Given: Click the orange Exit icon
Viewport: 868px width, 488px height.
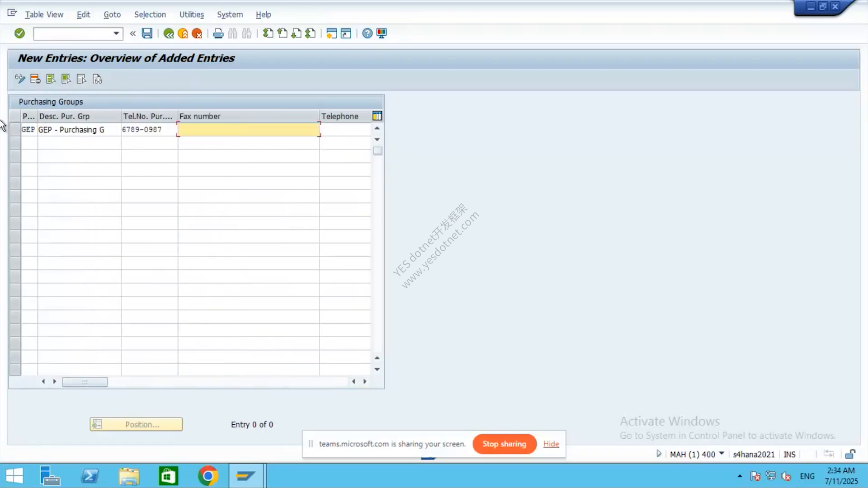Looking at the screenshot, I should point(183,33).
